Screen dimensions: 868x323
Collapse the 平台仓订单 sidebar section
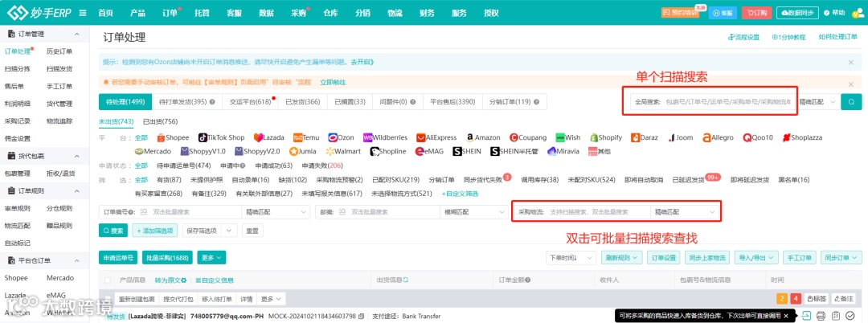(77, 260)
